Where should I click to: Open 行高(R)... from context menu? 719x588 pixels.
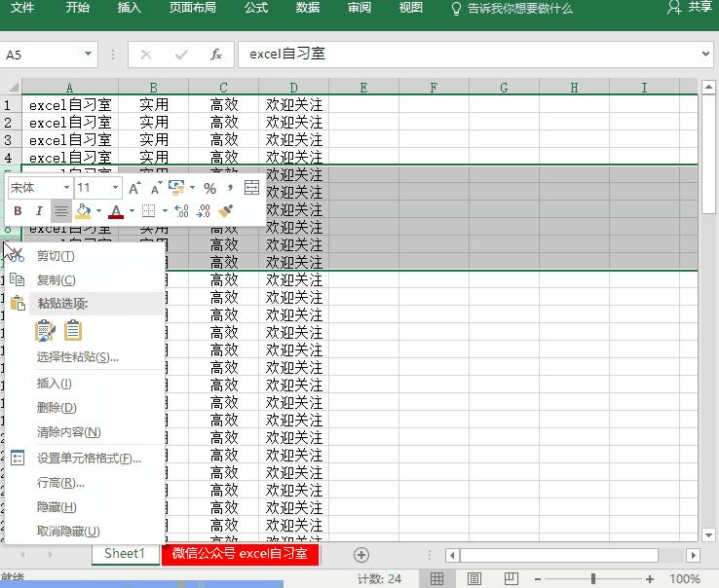tap(85, 482)
